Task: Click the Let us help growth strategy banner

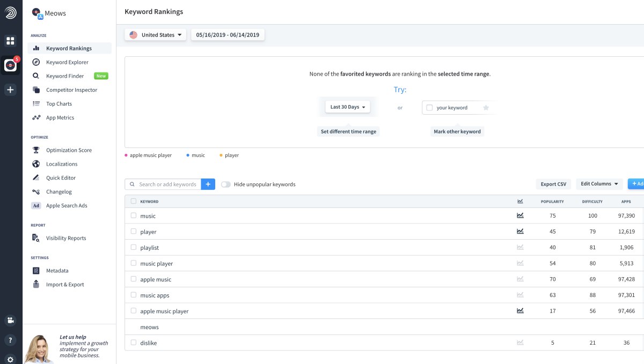Action: 69,344
